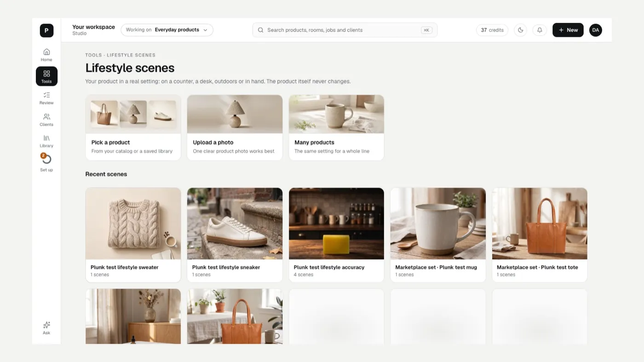The height and width of the screenshot is (362, 644).
Task: Go to Review in the sidebar
Action: click(46, 98)
